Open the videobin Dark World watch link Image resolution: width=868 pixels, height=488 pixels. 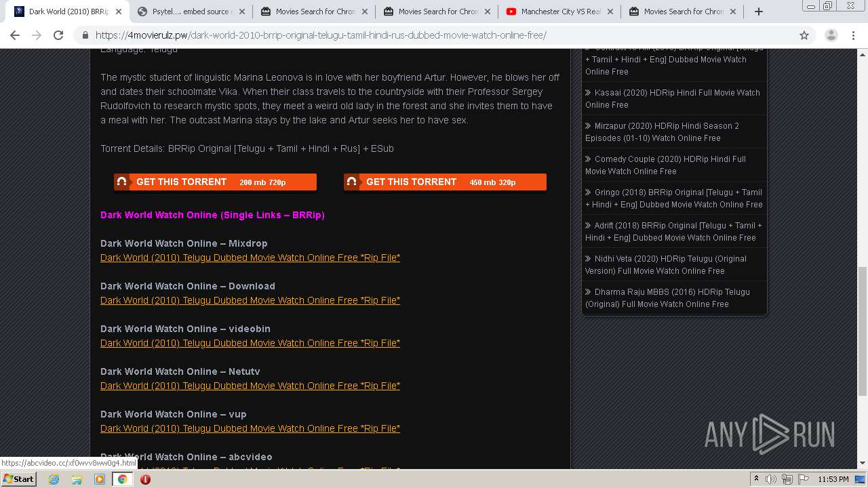click(250, 343)
